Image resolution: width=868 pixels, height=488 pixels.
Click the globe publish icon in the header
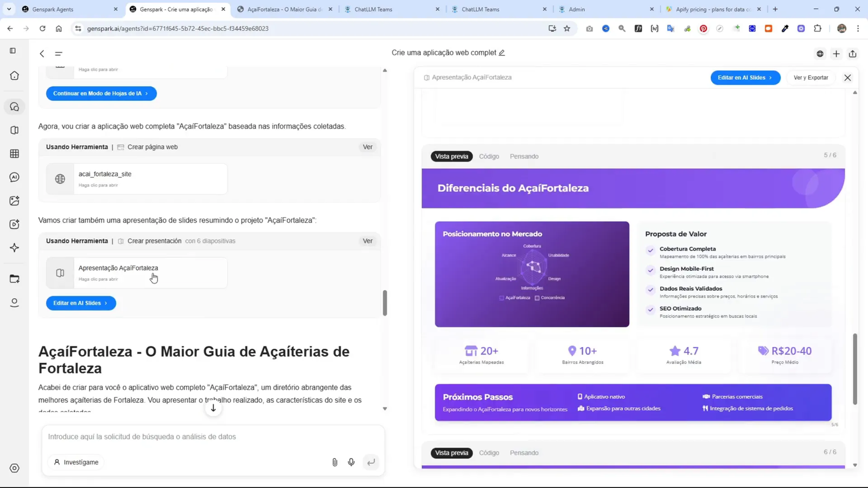[x=820, y=54]
